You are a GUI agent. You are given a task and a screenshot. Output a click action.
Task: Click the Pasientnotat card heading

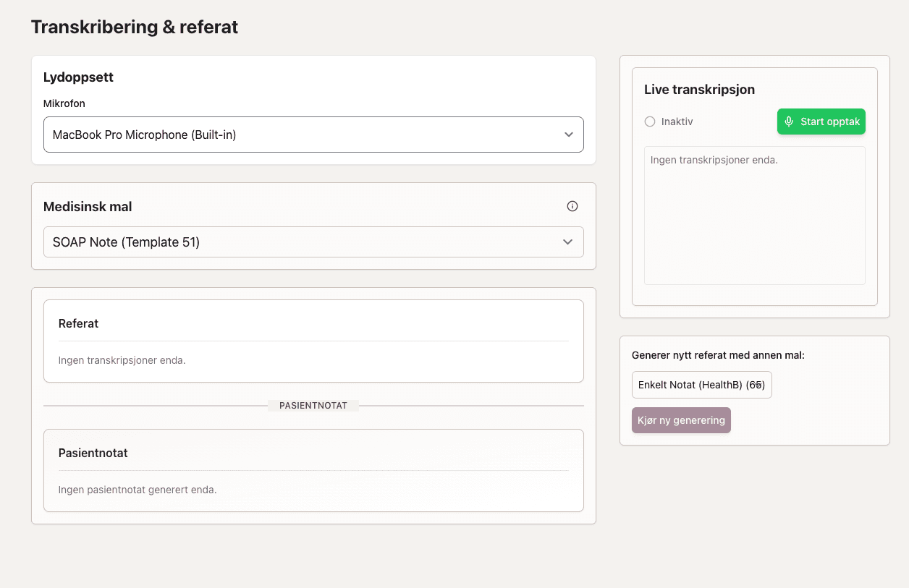93,453
